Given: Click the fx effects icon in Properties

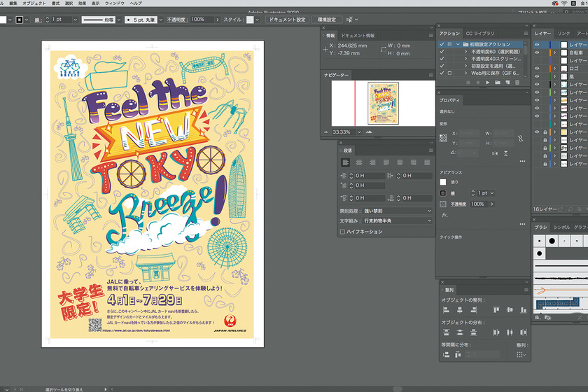Looking at the screenshot, I should (x=444, y=215).
